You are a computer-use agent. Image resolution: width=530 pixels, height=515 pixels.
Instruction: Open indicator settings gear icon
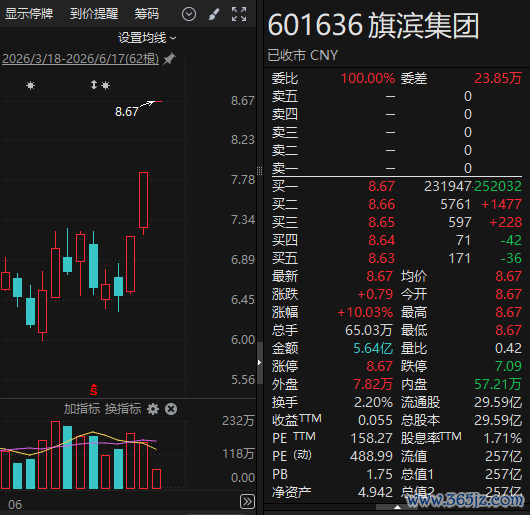coord(153,409)
